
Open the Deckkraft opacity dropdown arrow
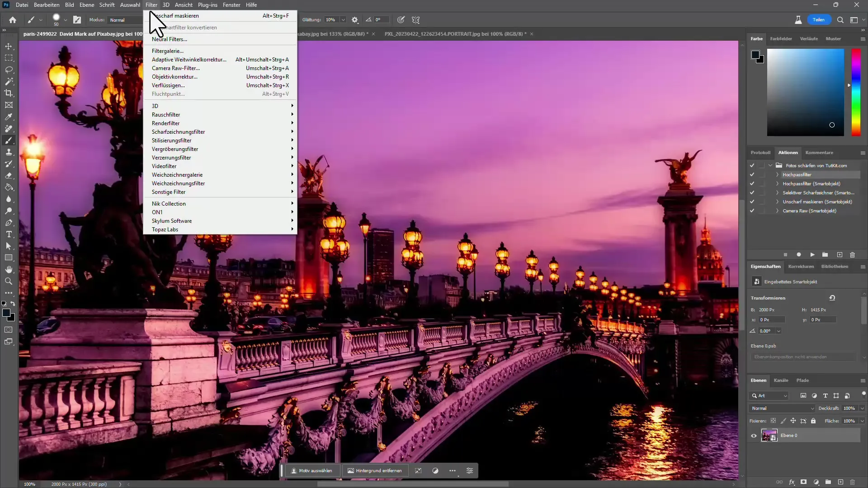pos(862,408)
